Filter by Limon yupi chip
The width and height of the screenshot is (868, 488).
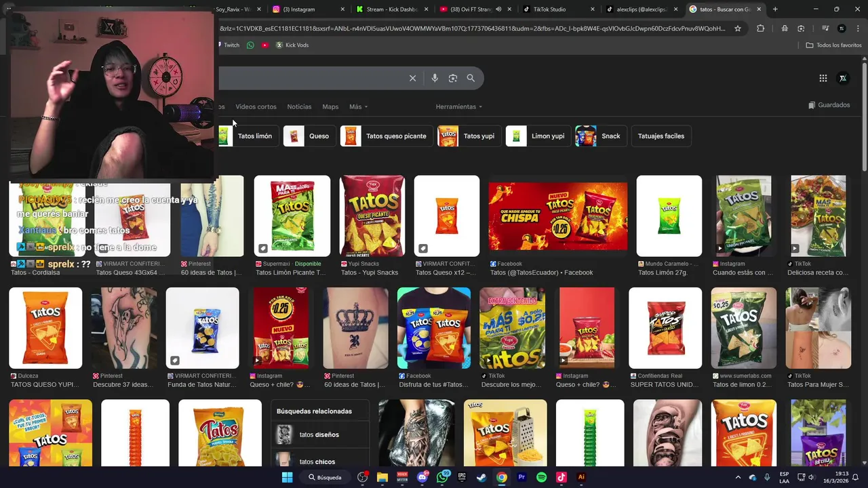click(x=537, y=136)
